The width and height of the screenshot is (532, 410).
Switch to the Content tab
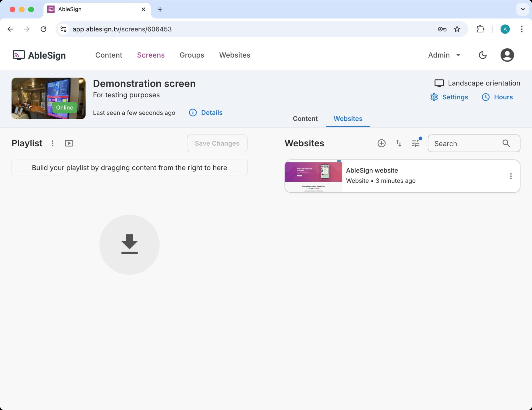(305, 119)
